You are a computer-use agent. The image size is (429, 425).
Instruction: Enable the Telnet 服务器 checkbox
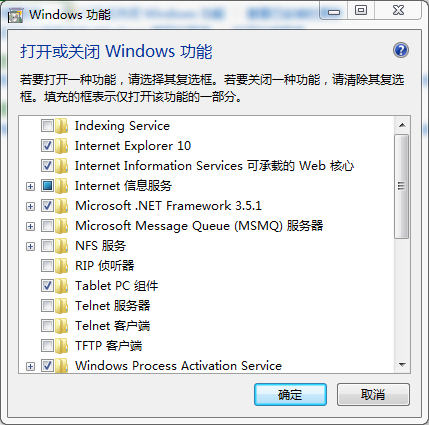(47, 306)
